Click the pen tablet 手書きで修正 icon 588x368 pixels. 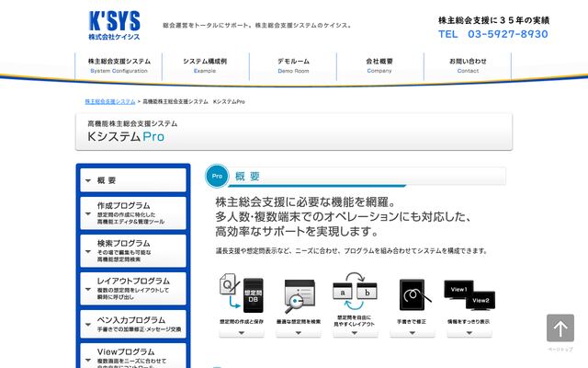(414, 294)
